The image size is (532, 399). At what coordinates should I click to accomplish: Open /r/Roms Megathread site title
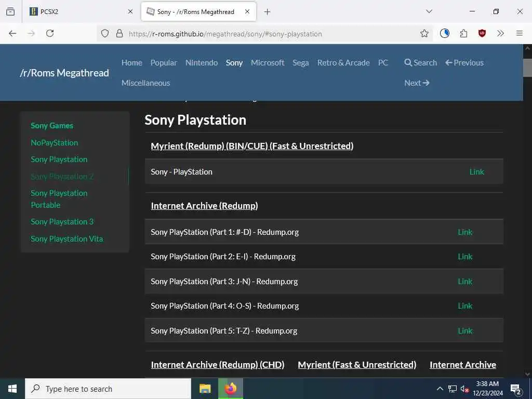point(64,73)
